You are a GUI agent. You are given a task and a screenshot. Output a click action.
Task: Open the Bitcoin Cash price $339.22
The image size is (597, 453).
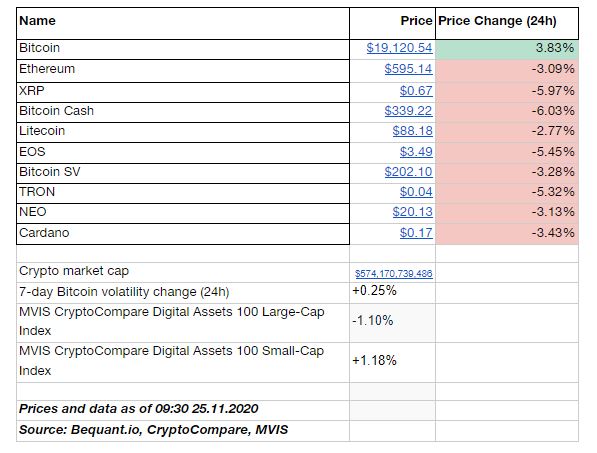[x=408, y=111]
